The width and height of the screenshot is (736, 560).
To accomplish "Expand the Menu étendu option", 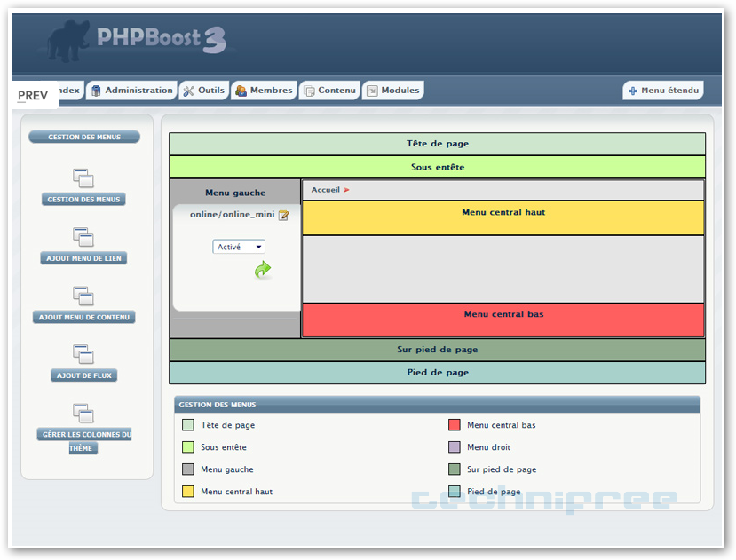I will click(x=663, y=91).
